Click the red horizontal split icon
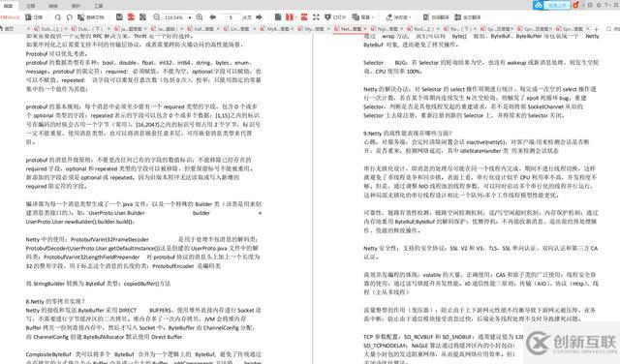Image resolution: width=620 pixels, height=364 pixels. 304,17
